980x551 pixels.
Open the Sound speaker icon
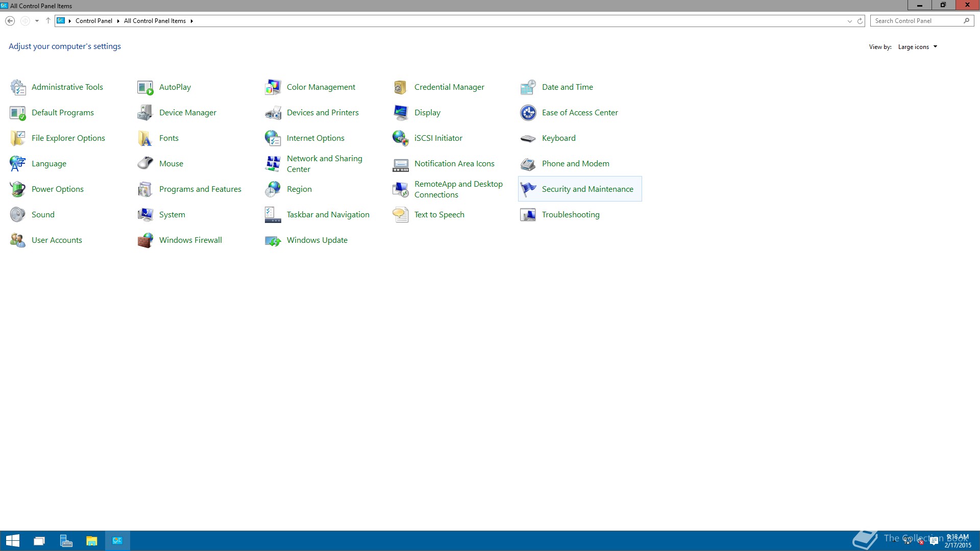coord(18,215)
